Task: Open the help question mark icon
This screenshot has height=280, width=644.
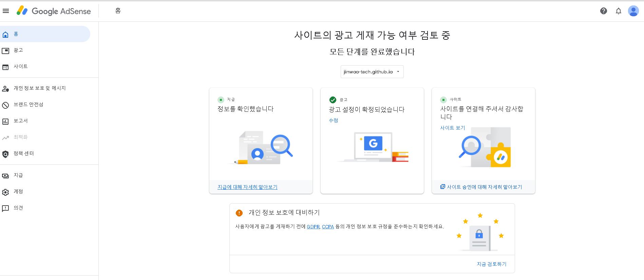Action: pos(604,11)
